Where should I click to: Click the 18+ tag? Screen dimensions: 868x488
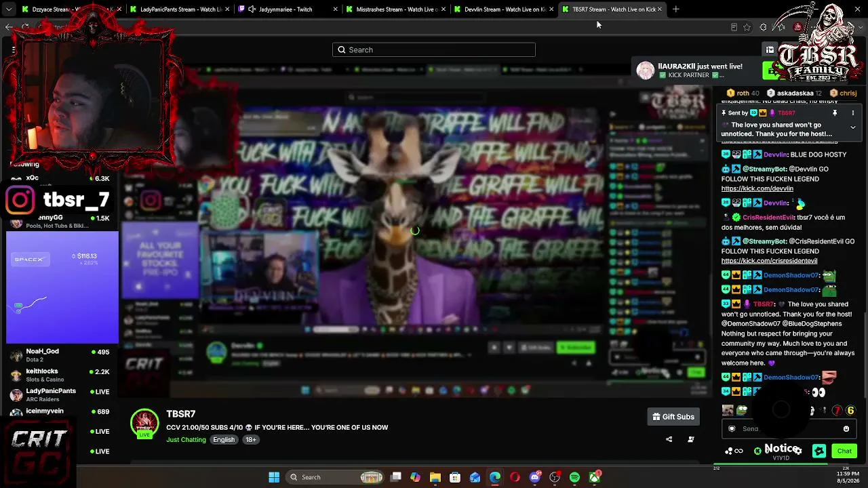251,440
